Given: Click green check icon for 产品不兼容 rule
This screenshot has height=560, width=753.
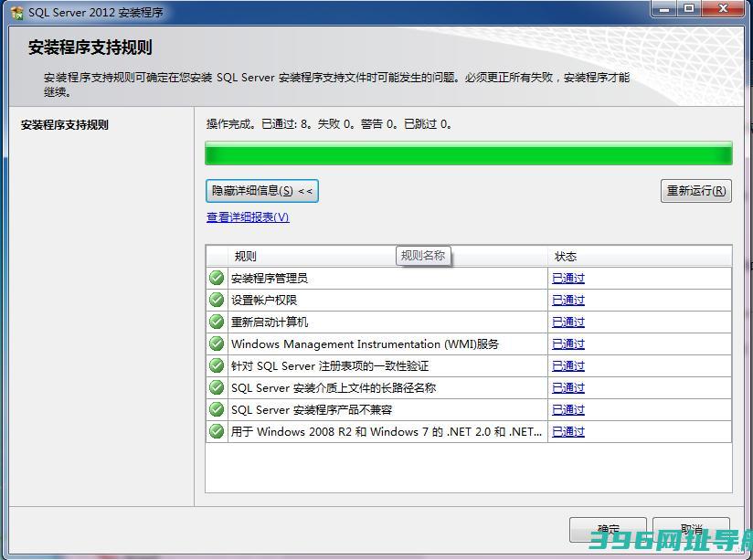Looking at the screenshot, I should 217,409.
